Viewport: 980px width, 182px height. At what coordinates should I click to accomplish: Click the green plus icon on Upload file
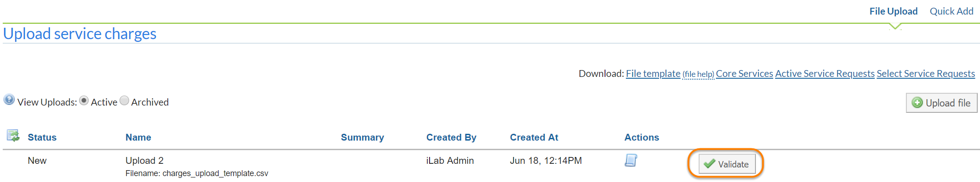(917, 103)
